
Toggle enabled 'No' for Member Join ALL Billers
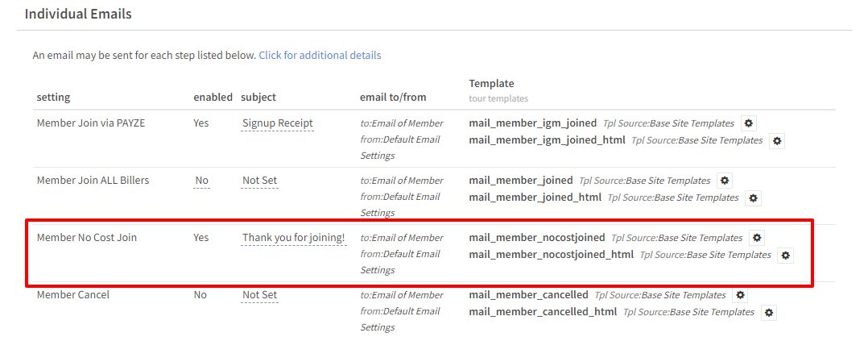click(x=201, y=181)
